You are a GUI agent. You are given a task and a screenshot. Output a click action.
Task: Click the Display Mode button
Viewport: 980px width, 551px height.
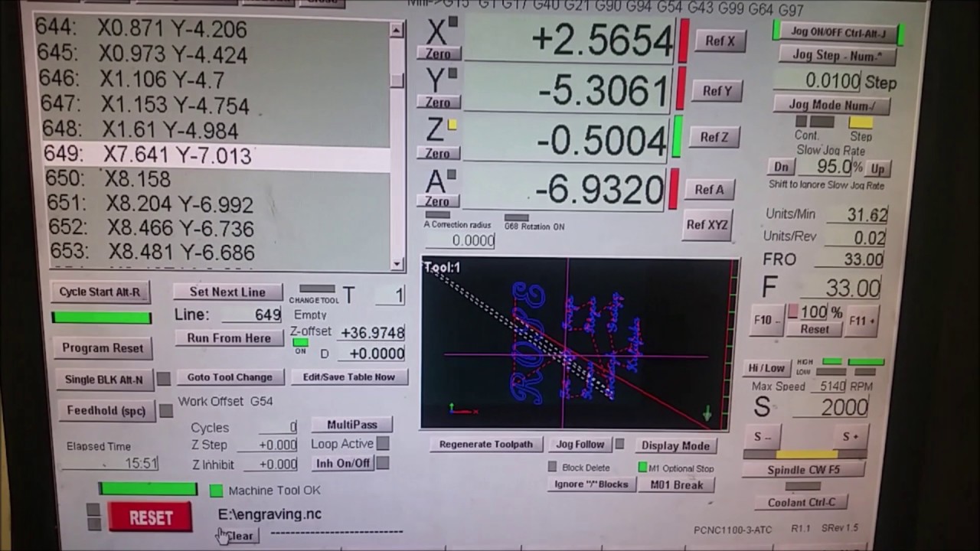(x=675, y=445)
